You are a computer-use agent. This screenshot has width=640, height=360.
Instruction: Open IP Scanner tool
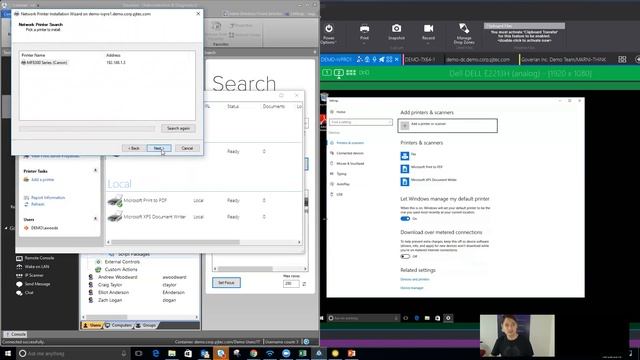point(30,276)
